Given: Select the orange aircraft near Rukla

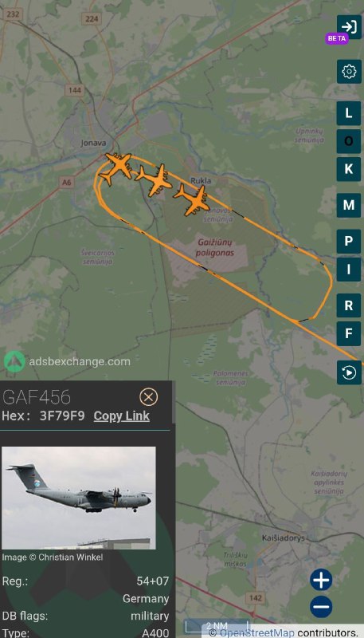Looking at the screenshot, I should [192, 200].
